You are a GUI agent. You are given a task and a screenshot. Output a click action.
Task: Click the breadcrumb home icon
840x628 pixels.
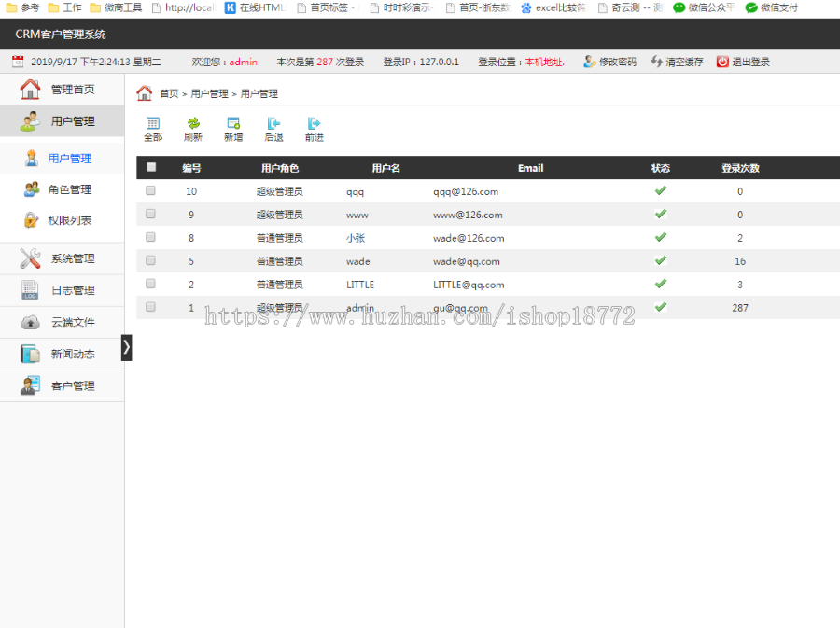(144, 93)
